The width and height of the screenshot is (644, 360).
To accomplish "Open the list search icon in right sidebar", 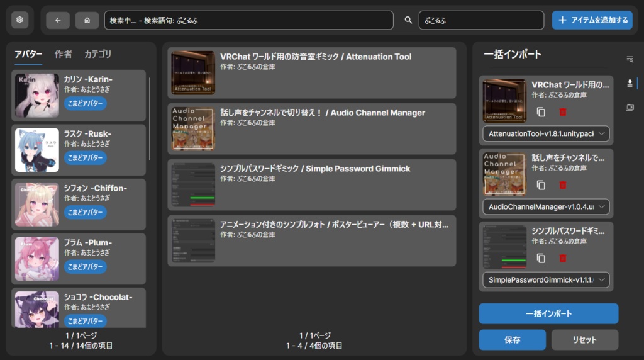I will 630,59.
